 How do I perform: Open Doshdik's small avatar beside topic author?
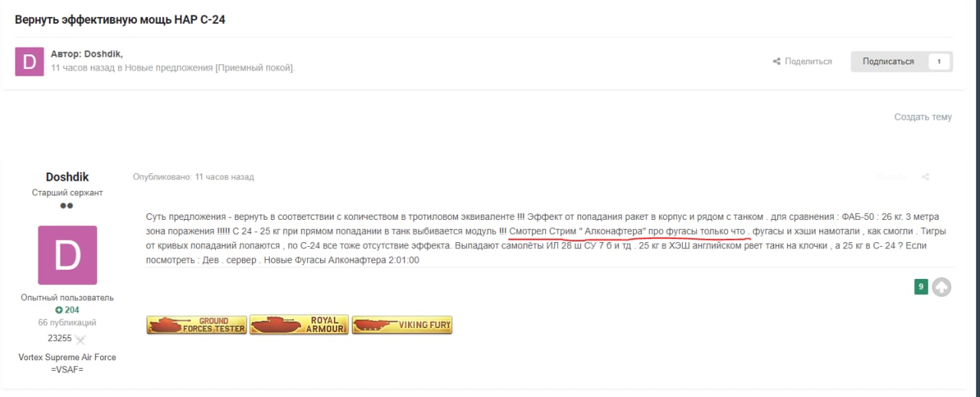click(29, 61)
